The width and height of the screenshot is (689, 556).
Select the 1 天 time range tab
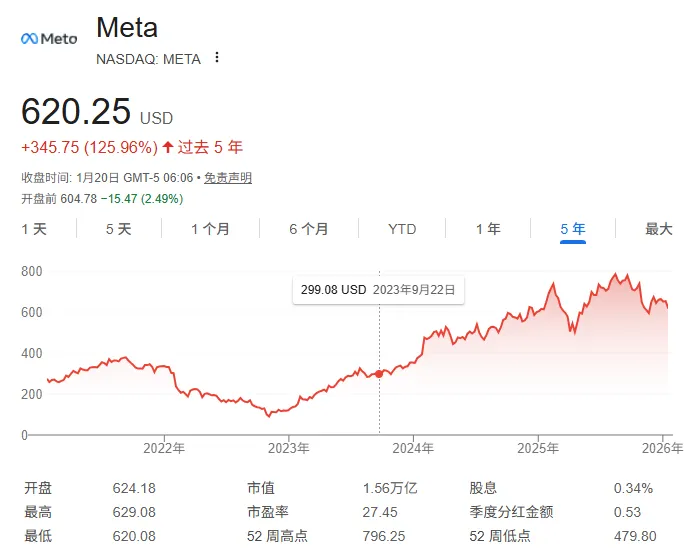34,229
